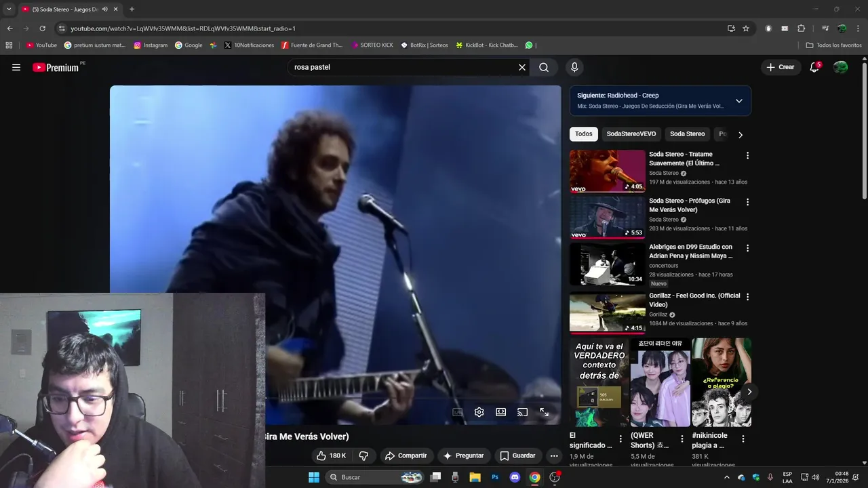Screen dimensions: 868x488
Task: Cast the video to a device
Action: click(x=522, y=412)
